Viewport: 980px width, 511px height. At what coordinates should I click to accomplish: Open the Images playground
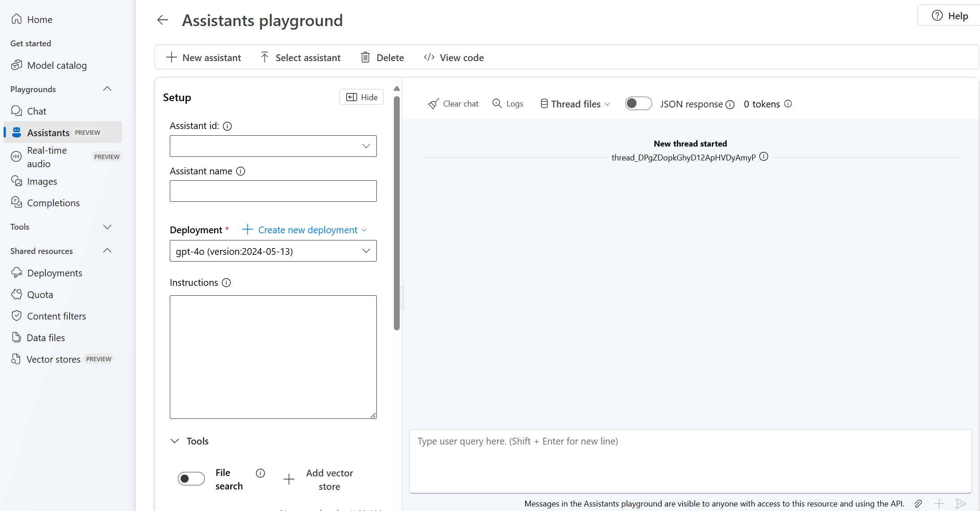click(42, 181)
